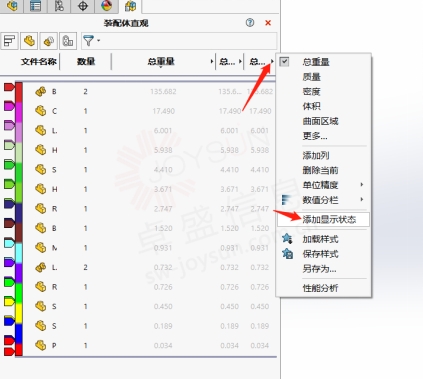
Task: Open the DisplayManager color-wheel tab
Action: point(106,6)
